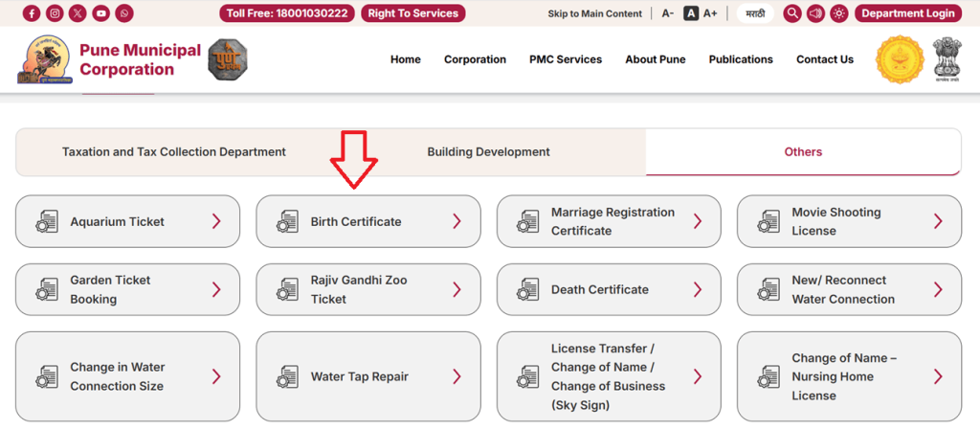Click the document icon beside Birth Certificate
This screenshot has width=980, height=430.
[x=287, y=221]
